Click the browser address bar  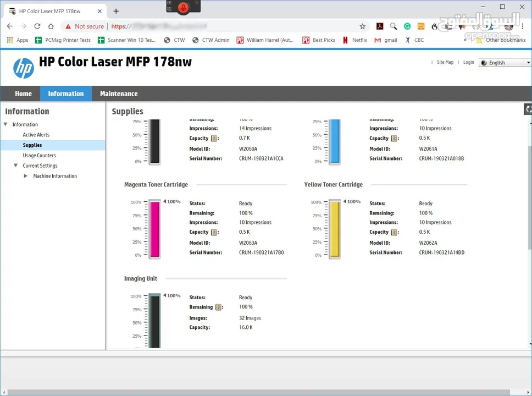(x=214, y=26)
